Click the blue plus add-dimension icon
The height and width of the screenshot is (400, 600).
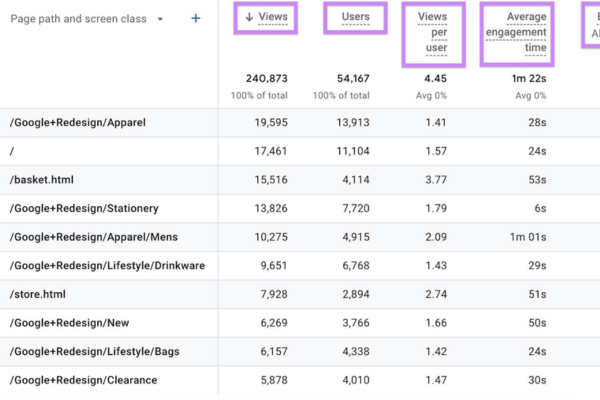point(196,18)
